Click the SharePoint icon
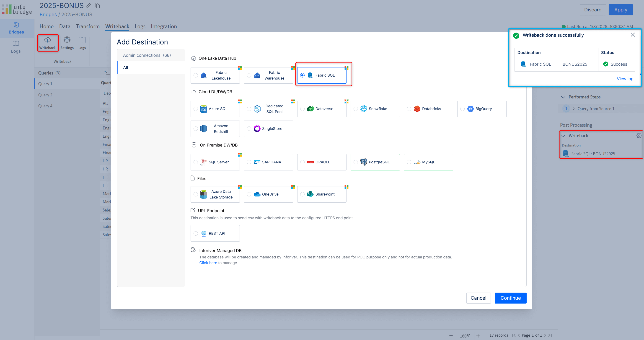The width and height of the screenshot is (644, 340). coord(310,194)
